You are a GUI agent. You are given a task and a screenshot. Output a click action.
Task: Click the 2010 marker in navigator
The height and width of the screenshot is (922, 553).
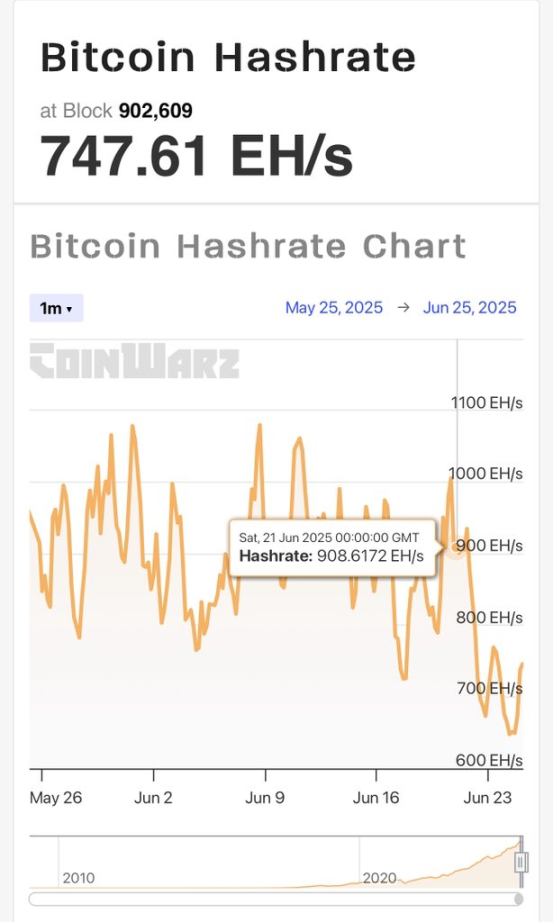pyautogui.click(x=78, y=878)
